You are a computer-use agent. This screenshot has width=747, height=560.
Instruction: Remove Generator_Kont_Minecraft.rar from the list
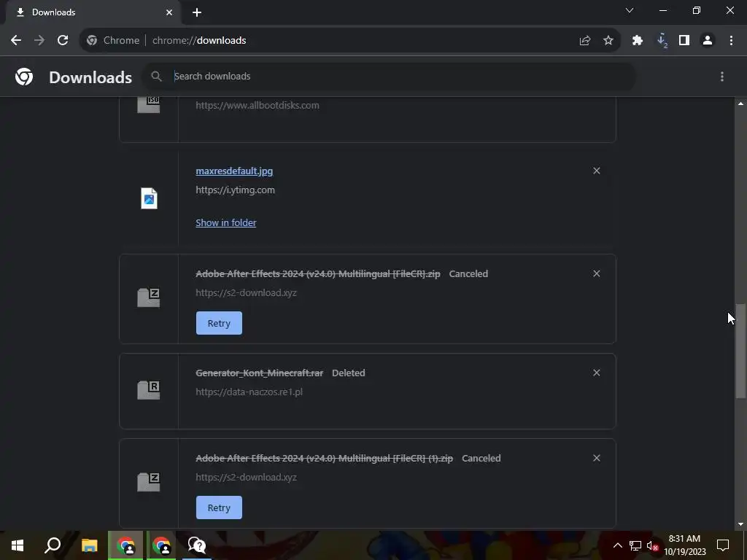pos(597,373)
